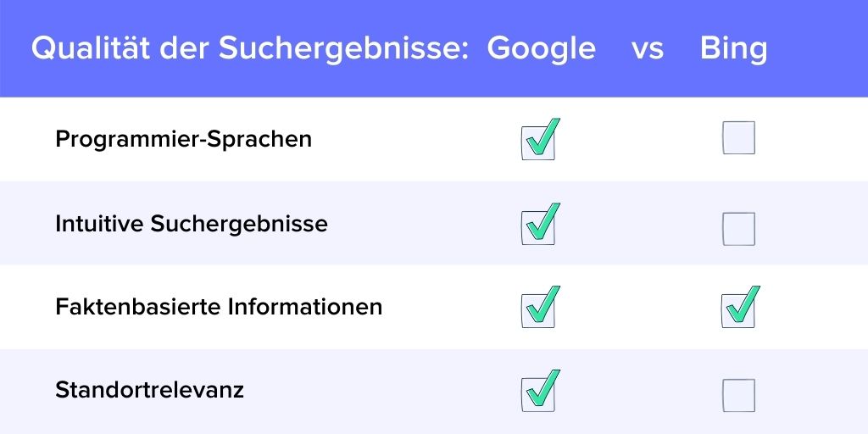This screenshot has height=434, width=868.
Task: Click the Programmier-Sprachen row label
Action: 183,138
